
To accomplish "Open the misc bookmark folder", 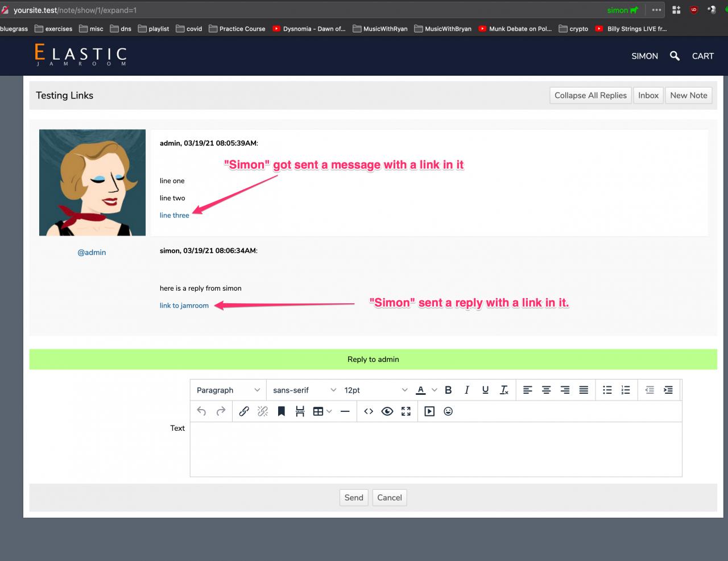I will (x=92, y=28).
